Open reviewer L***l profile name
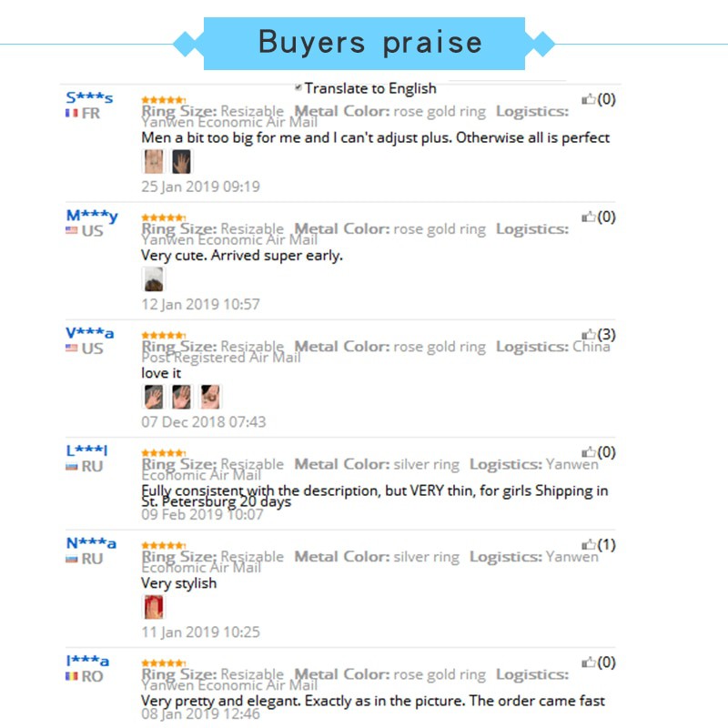728x728 pixels. (86, 450)
